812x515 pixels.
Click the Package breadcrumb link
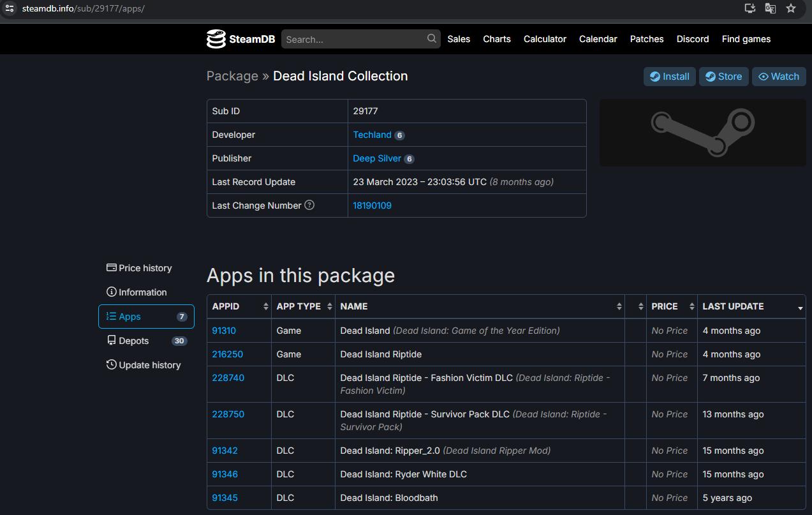pyautogui.click(x=232, y=76)
